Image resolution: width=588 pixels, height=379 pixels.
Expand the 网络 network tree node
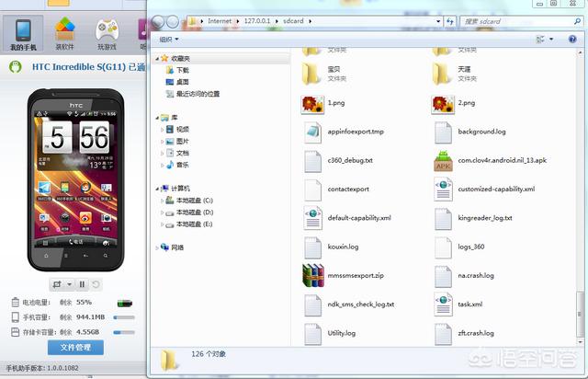pos(157,247)
